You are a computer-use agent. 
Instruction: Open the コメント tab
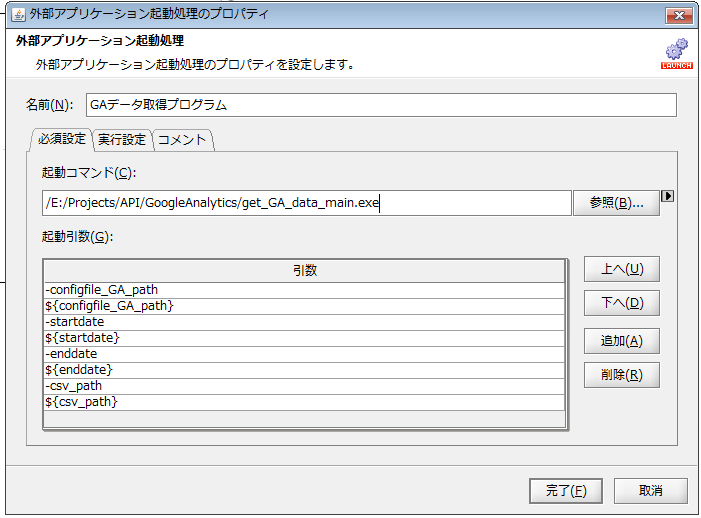pyautogui.click(x=182, y=140)
